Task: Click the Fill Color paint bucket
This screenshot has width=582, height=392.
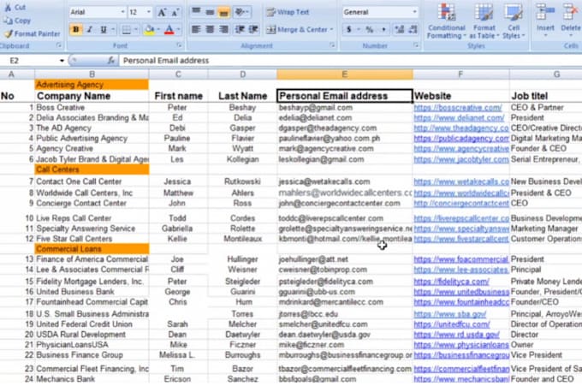Action: (x=149, y=30)
